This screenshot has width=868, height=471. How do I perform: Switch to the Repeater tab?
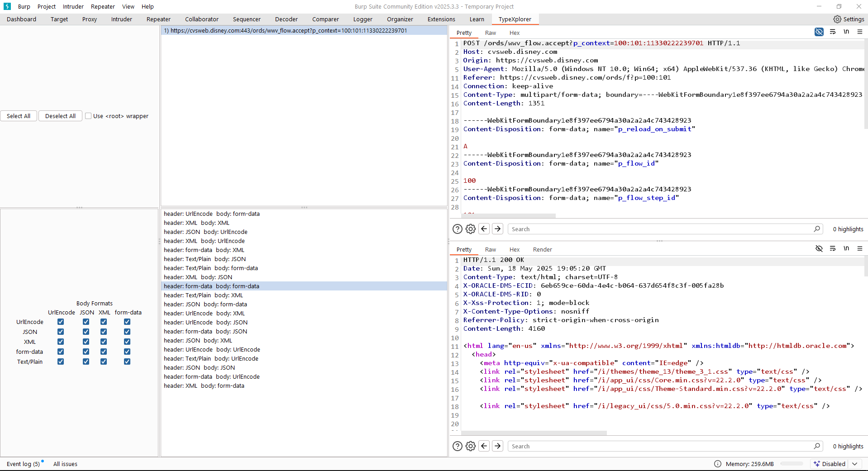158,19
